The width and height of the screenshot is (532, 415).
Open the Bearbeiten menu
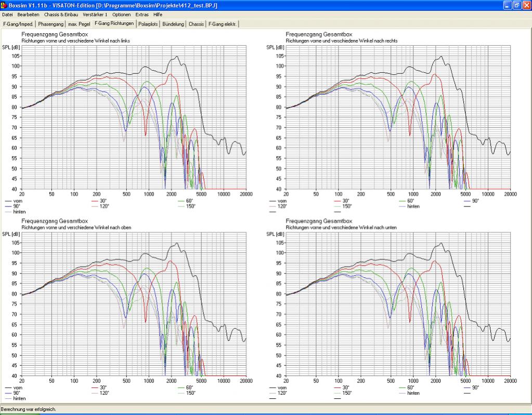click(29, 15)
